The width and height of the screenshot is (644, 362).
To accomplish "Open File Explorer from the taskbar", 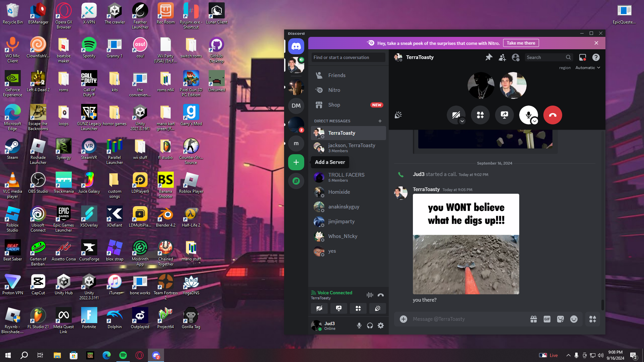I will tap(57, 355).
